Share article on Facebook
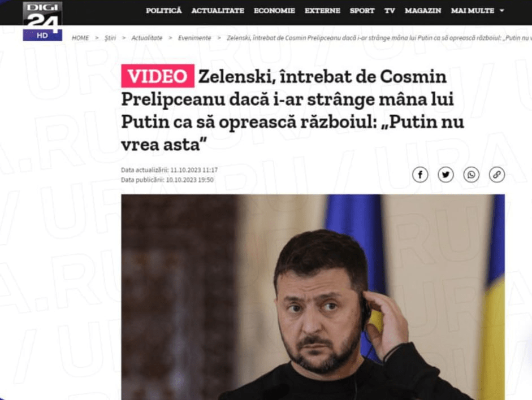Viewport: 532px width, 400px height. pyautogui.click(x=420, y=175)
